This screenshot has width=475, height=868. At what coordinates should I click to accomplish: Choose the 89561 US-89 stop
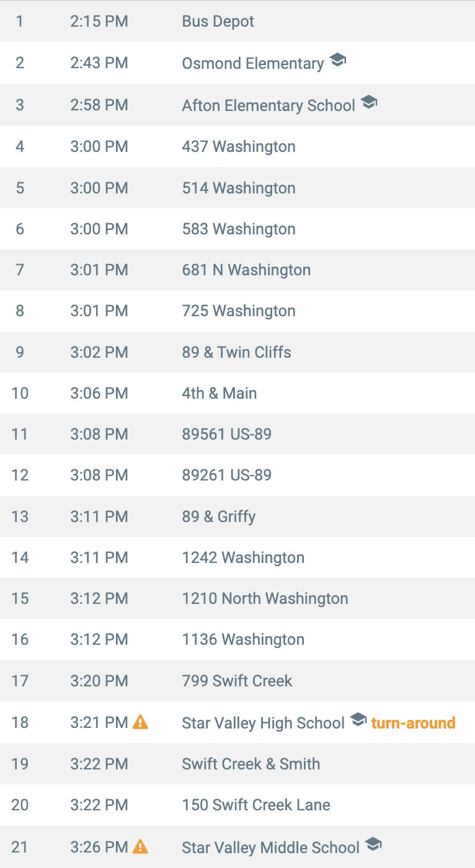tap(238, 434)
